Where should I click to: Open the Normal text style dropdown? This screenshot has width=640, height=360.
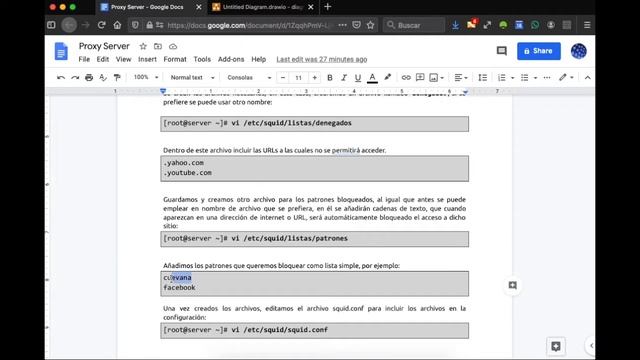pos(192,78)
